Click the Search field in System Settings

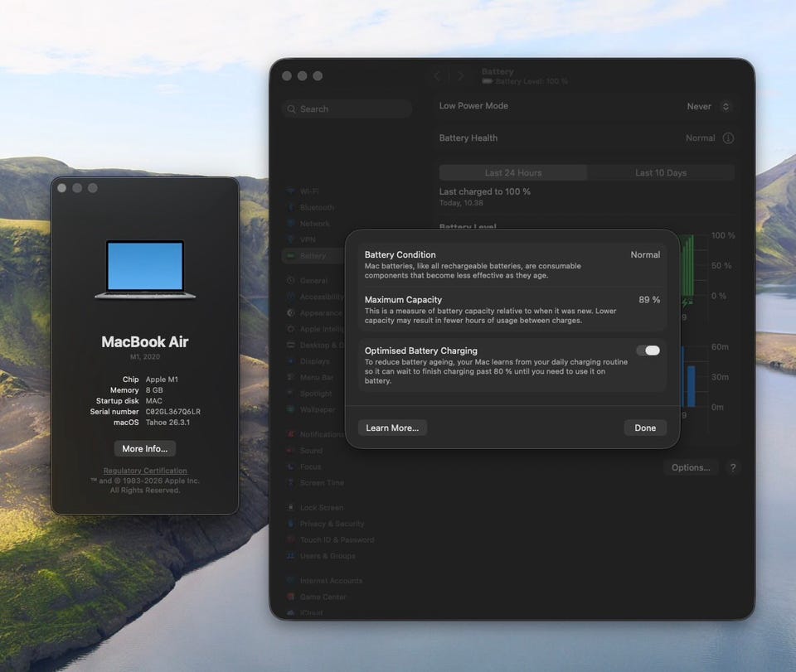[347, 109]
